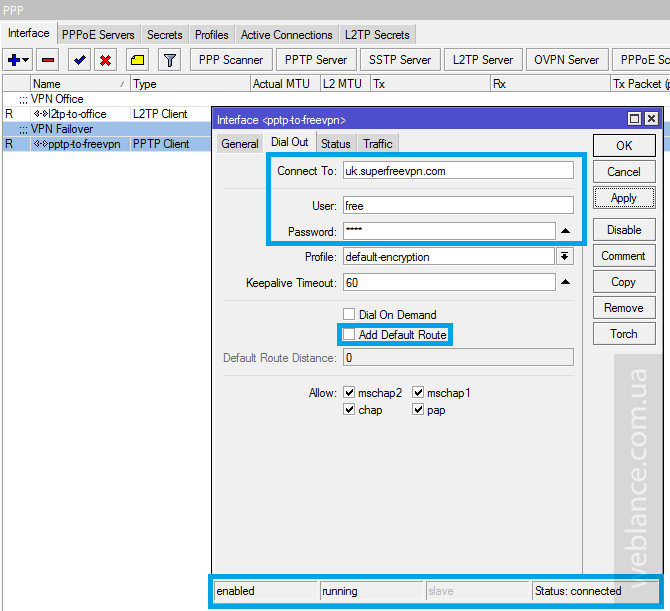The width and height of the screenshot is (670, 611).
Task: Open the add interface dropdown arrow
Action: pyautogui.click(x=26, y=60)
